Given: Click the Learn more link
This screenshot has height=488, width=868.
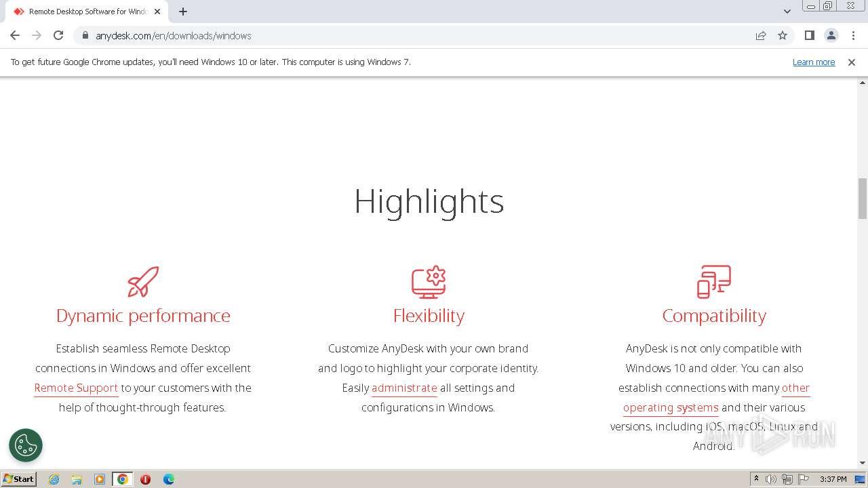Looking at the screenshot, I should pos(814,62).
